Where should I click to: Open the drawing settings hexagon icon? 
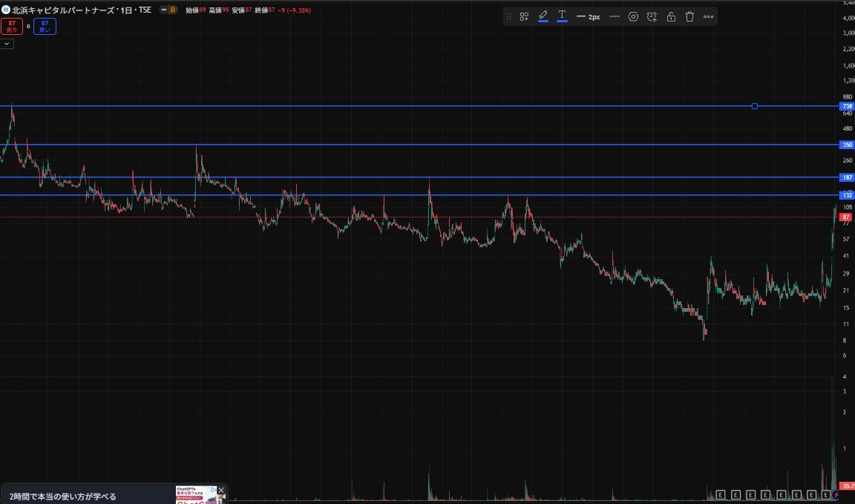[x=633, y=17]
